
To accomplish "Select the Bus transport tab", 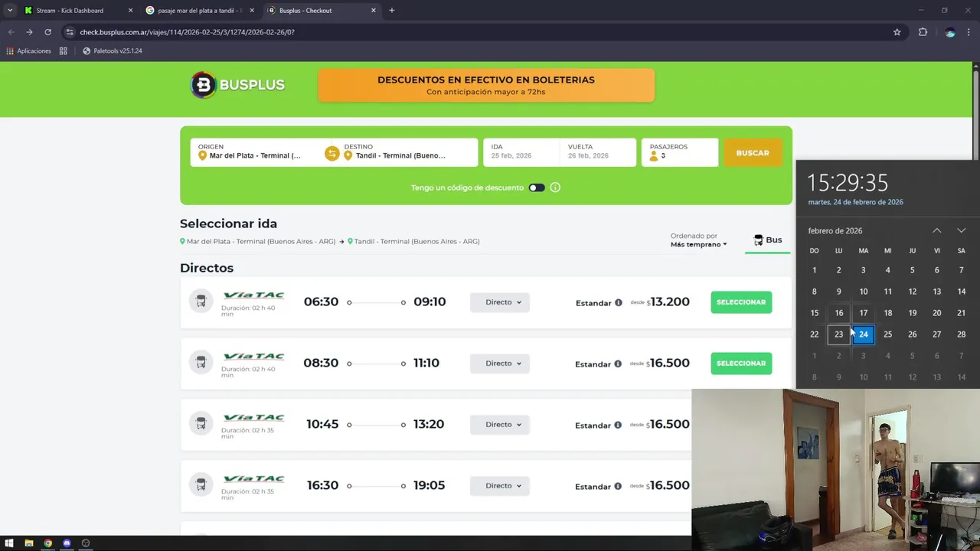I will [x=768, y=240].
